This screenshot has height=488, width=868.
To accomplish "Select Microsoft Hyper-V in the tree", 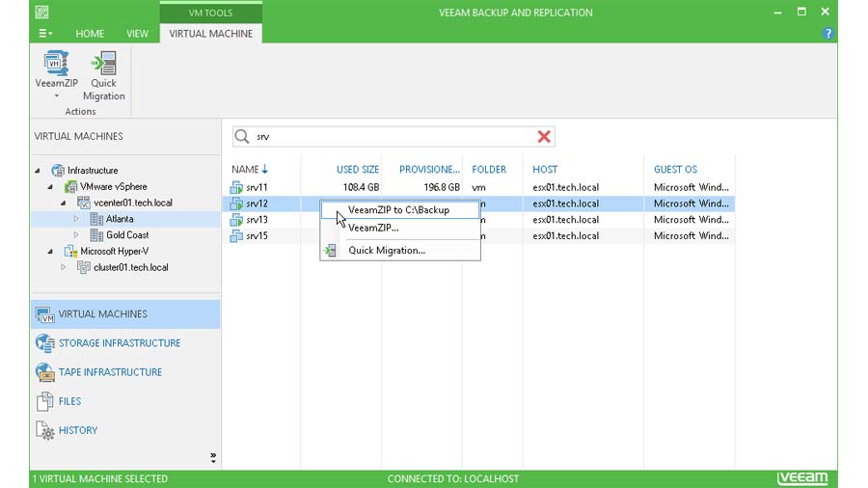I will click(x=114, y=251).
